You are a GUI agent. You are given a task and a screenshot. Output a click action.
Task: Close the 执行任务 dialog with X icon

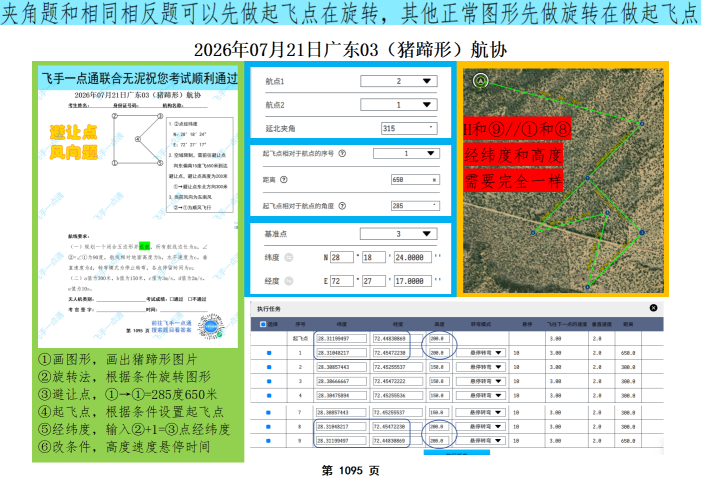click(x=653, y=308)
